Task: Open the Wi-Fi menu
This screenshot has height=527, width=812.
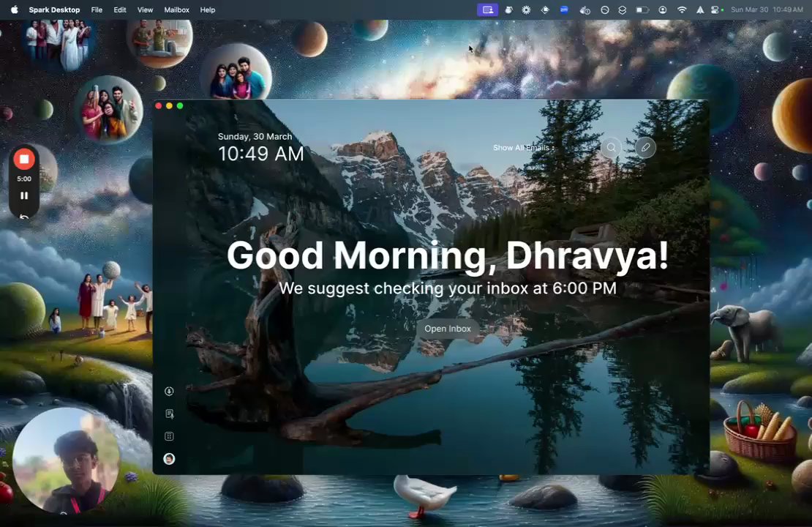Action: [682, 10]
